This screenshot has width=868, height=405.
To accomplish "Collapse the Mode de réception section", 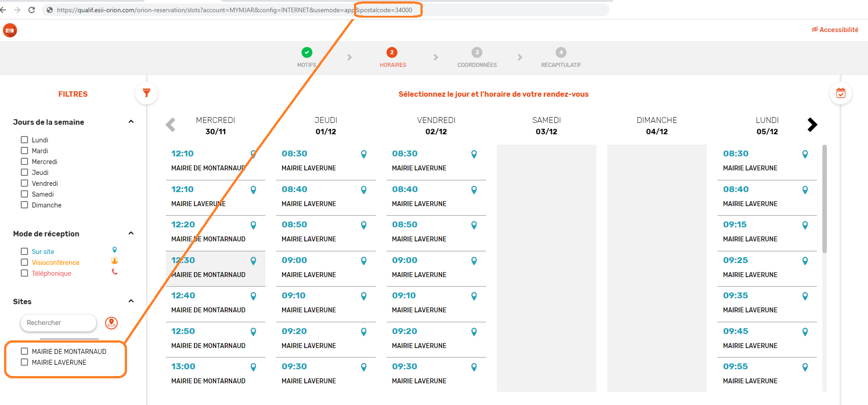I will click(x=131, y=233).
